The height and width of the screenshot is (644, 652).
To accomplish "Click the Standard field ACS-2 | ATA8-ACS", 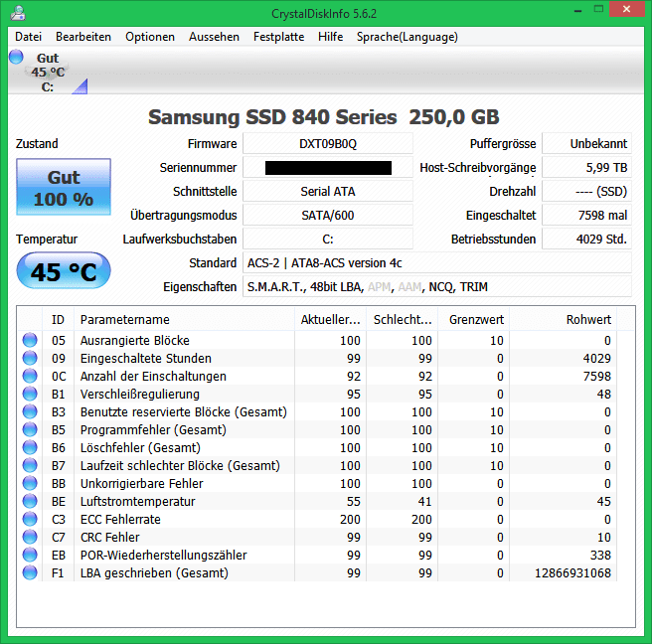I will coord(437,262).
